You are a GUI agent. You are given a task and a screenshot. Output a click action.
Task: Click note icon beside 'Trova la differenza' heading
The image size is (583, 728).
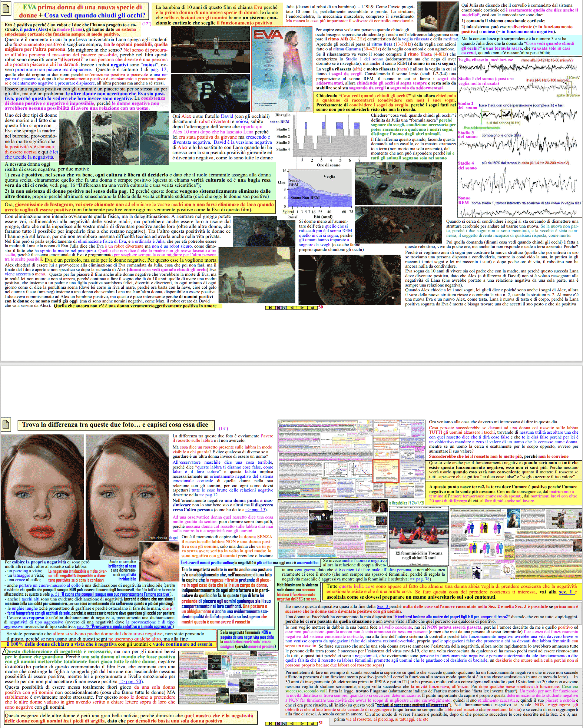(x=6, y=424)
